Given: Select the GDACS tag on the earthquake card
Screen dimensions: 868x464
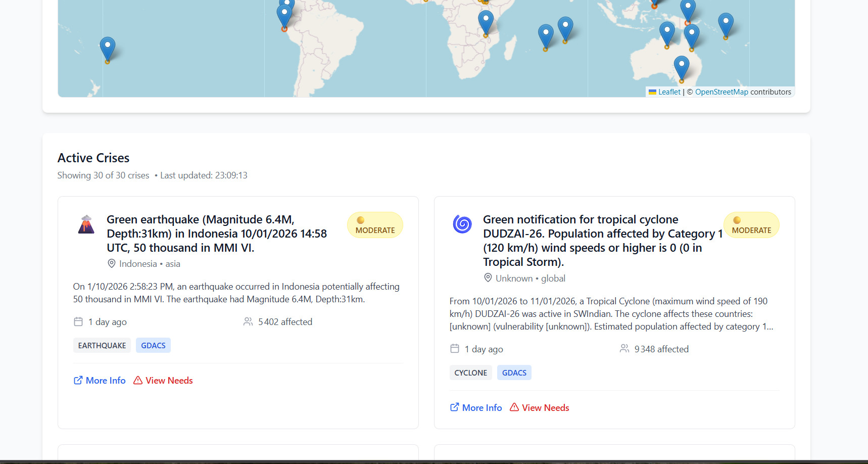Looking at the screenshot, I should pos(153,345).
